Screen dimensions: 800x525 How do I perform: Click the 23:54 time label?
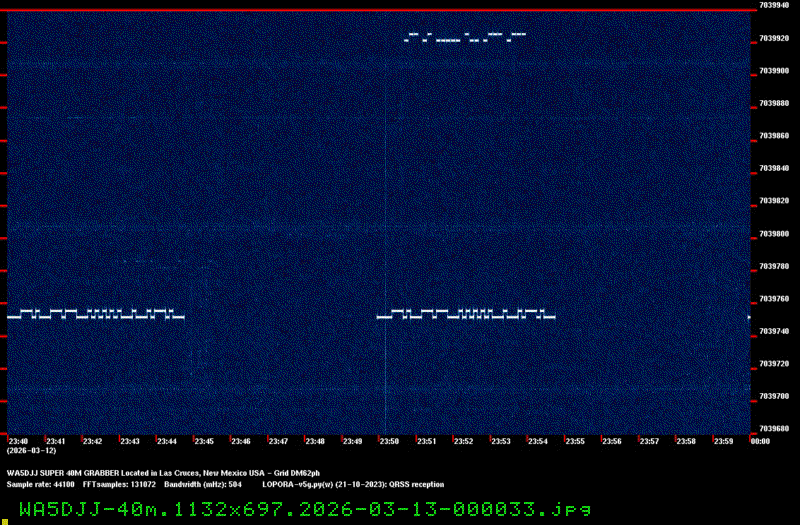538,441
